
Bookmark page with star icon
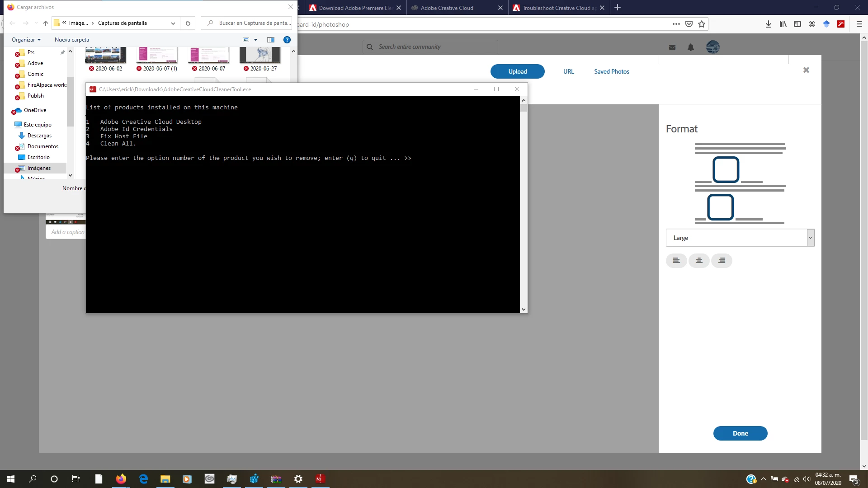702,24
